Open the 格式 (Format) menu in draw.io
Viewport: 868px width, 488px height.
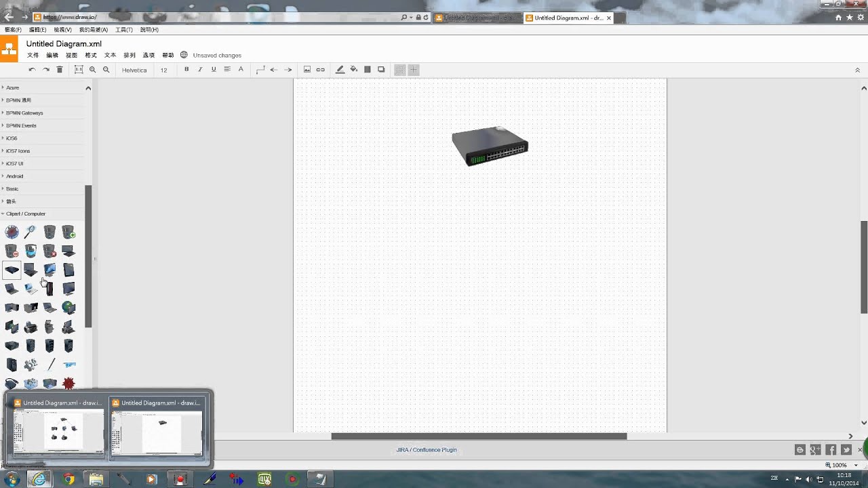tap(91, 56)
